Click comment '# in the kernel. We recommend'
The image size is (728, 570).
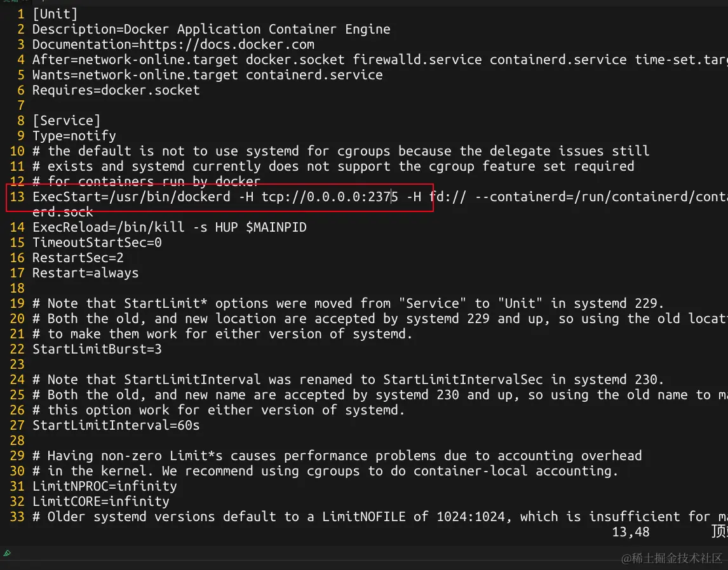(x=325, y=471)
